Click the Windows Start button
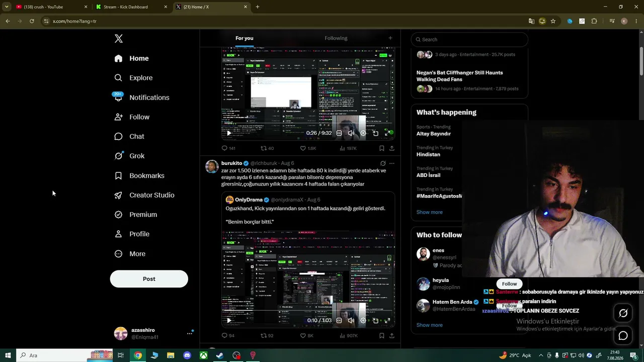Screen dimensions: 644x362 [x=8, y=355]
